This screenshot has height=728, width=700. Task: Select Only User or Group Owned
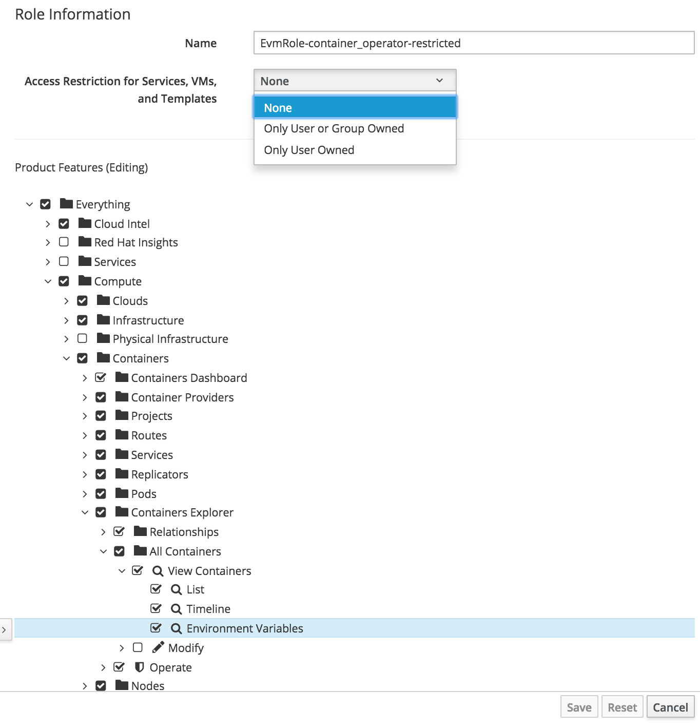[334, 128]
